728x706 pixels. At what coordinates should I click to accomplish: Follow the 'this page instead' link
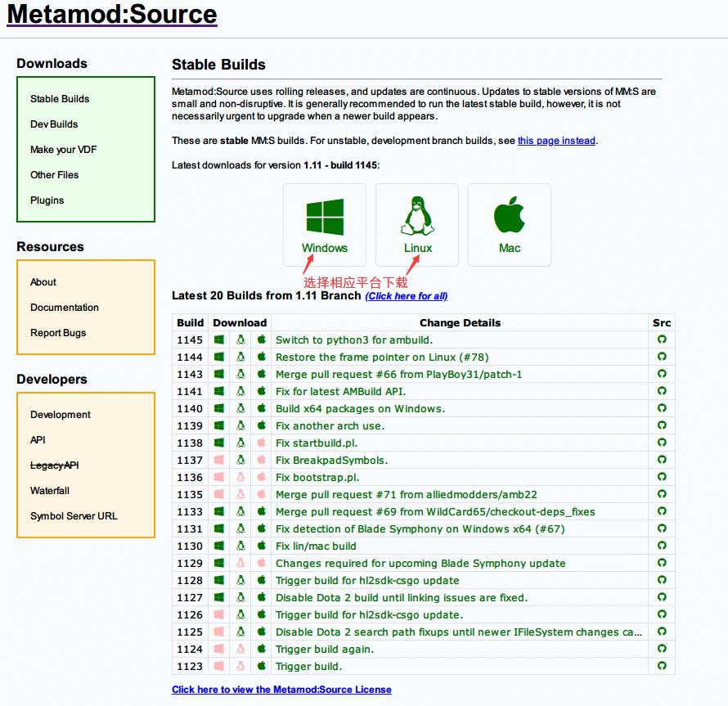tap(556, 141)
